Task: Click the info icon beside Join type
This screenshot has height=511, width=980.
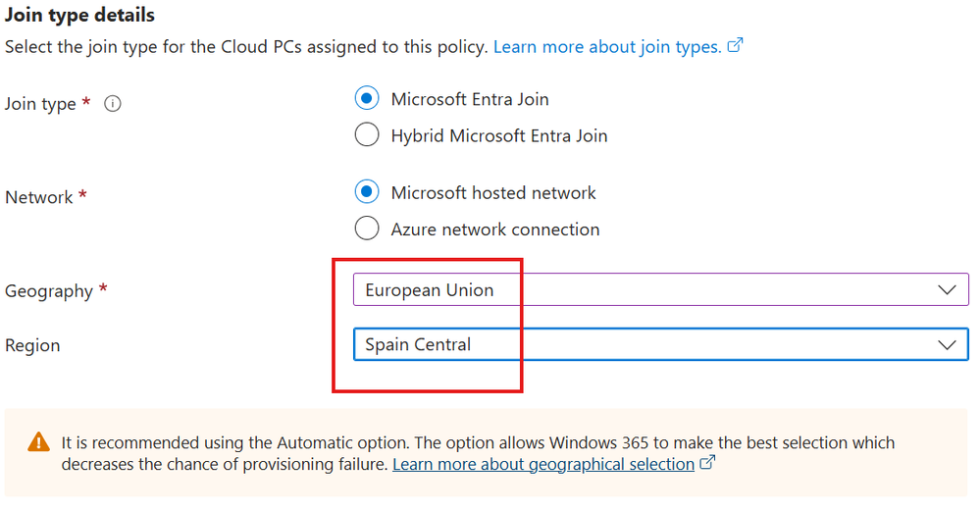Action: coord(113,104)
